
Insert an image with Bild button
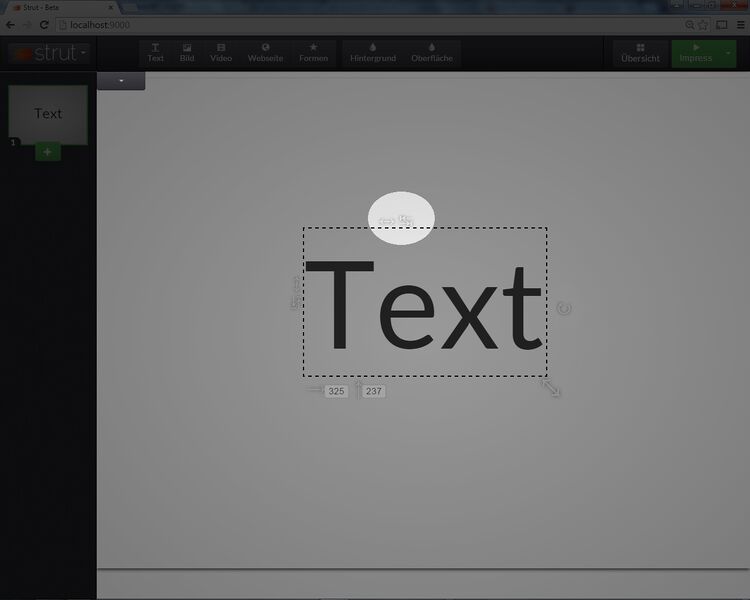click(187, 52)
